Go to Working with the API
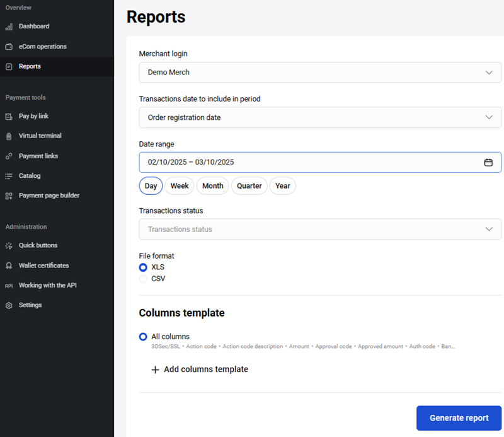The width and height of the screenshot is (504, 437). 47,286
